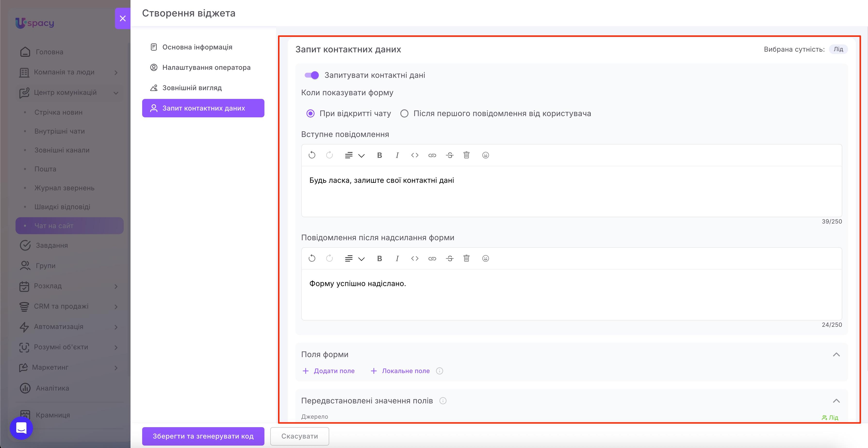Viewport: 868px width, 448px height.
Task: Expand Автоматизація menu
Action: point(116,327)
